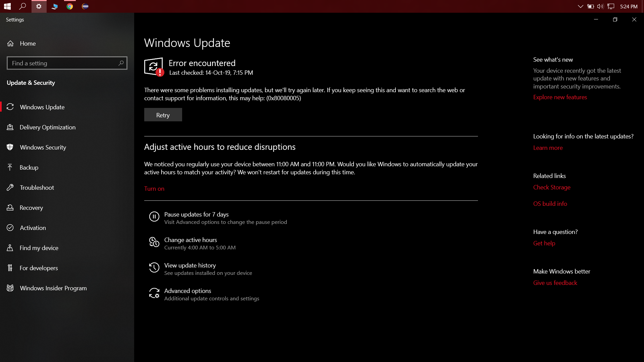Click the update error status icon
The image size is (644, 362).
coord(154,67)
